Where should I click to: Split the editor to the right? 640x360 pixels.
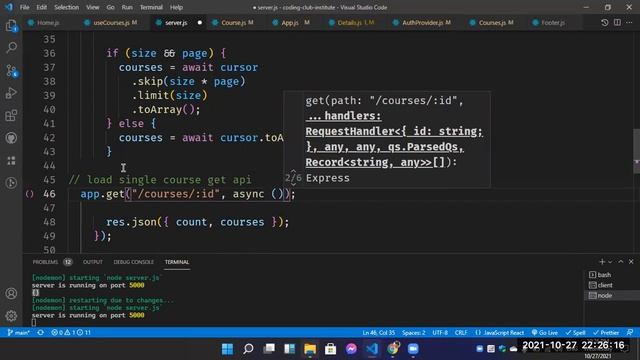(617, 22)
